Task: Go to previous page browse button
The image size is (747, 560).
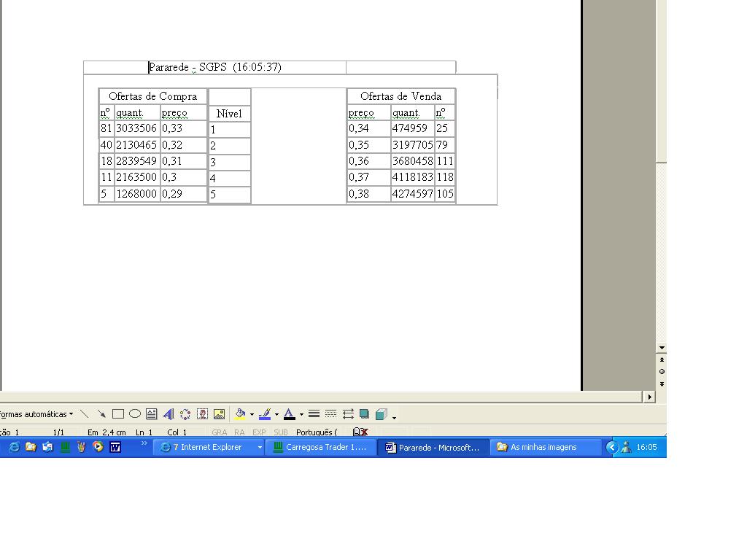Action: 662,359
